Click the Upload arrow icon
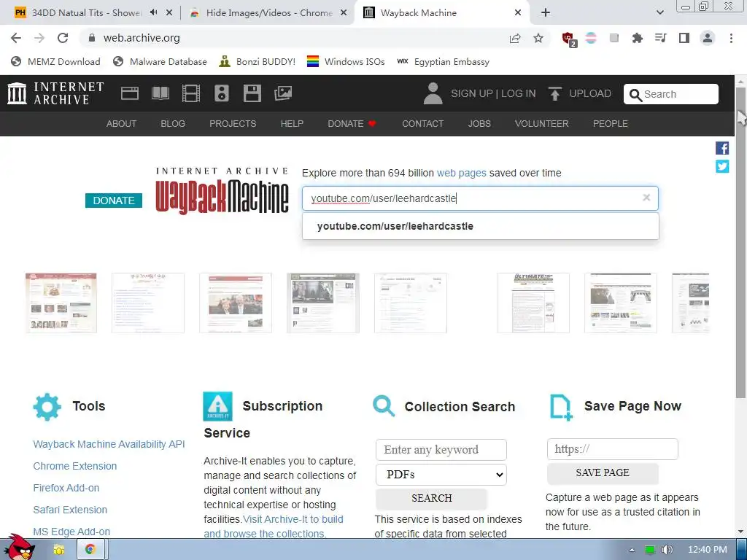Viewport: 747px width, 560px height. tap(554, 94)
